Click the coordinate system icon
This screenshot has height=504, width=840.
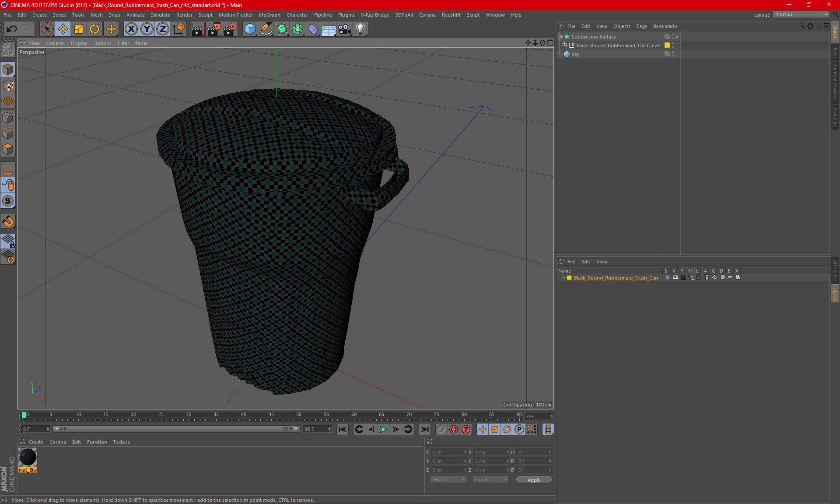(x=179, y=29)
